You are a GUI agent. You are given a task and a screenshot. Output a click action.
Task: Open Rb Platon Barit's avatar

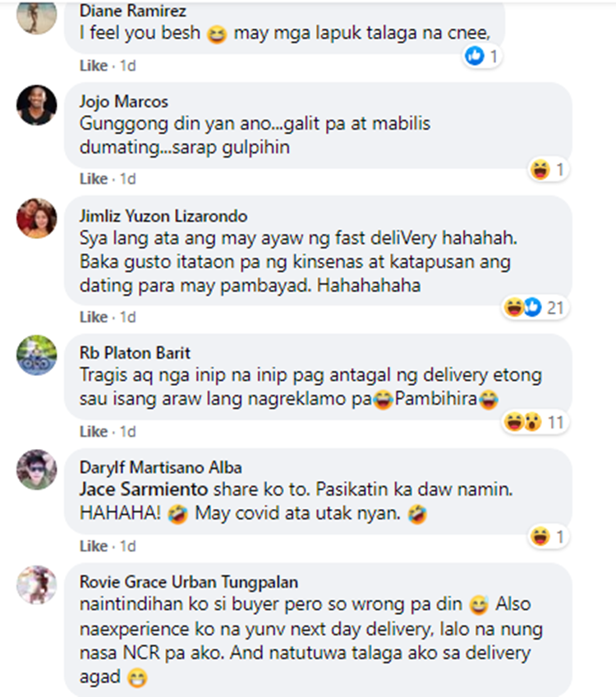coord(36,355)
